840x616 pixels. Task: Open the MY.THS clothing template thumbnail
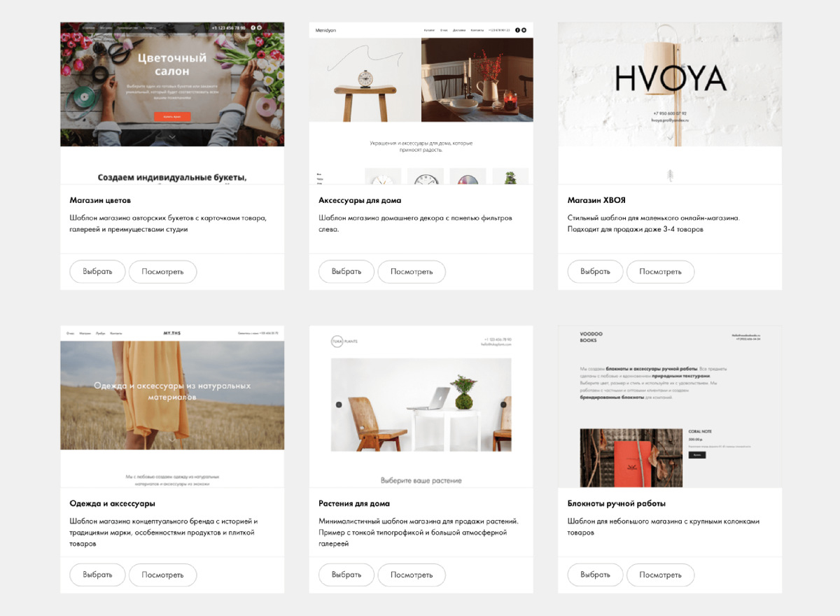[x=172, y=406]
